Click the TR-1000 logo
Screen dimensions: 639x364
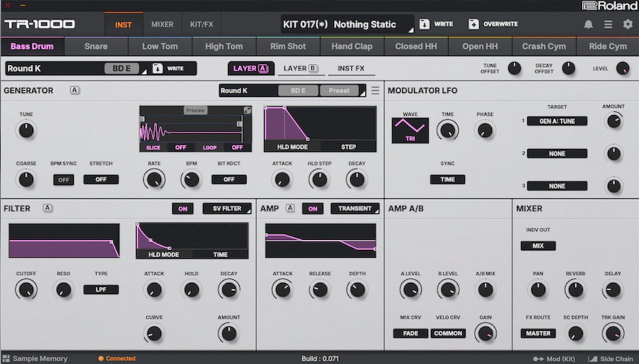click(x=40, y=24)
